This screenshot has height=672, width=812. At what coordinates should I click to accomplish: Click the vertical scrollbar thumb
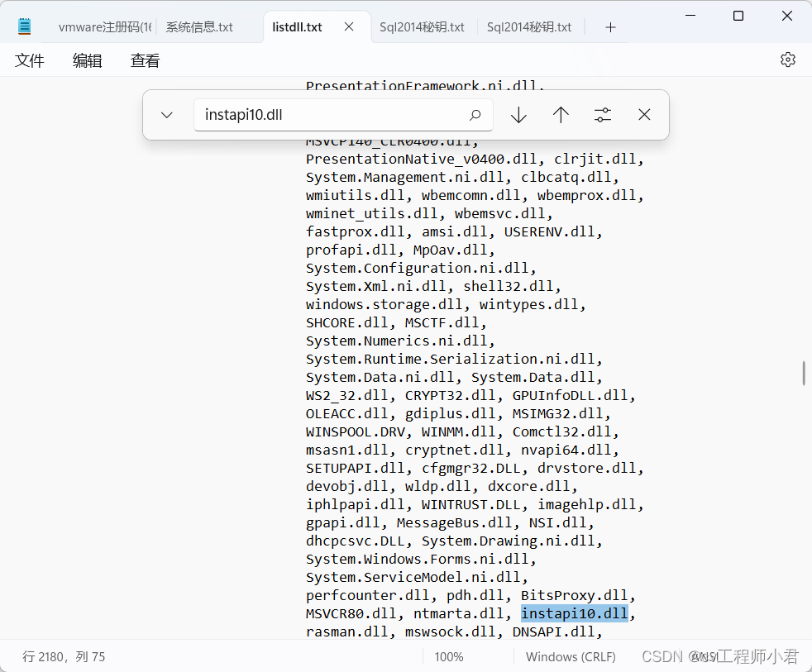(802, 373)
